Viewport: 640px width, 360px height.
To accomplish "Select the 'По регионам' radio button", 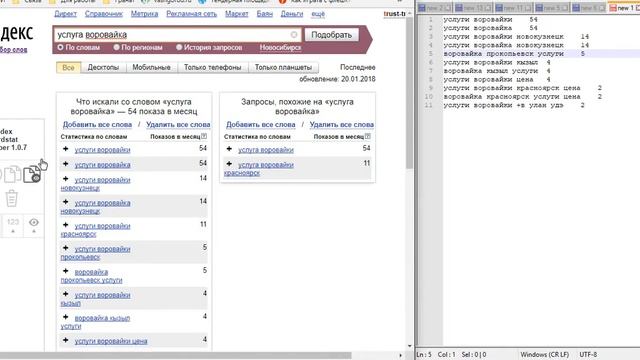I will coord(116,47).
